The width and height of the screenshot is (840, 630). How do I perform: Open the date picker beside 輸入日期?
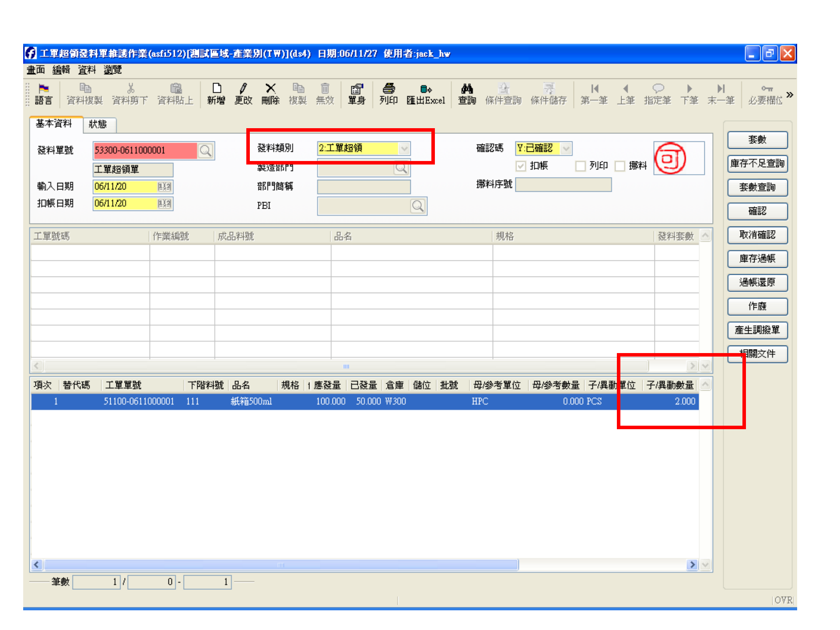165,187
